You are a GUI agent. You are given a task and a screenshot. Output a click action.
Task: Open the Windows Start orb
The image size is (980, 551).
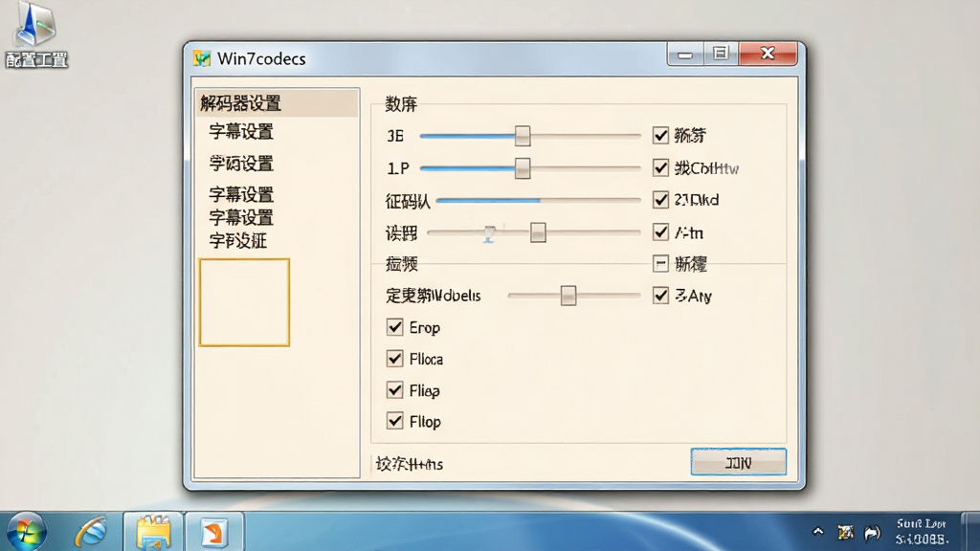point(26,532)
